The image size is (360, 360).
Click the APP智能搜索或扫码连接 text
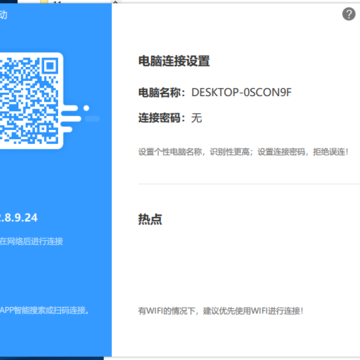coord(45,311)
